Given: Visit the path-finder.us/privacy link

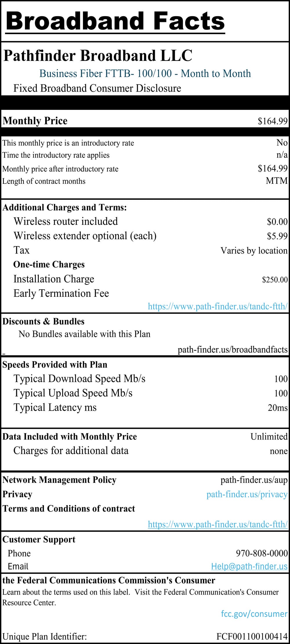Looking at the screenshot, I should 247,494.
